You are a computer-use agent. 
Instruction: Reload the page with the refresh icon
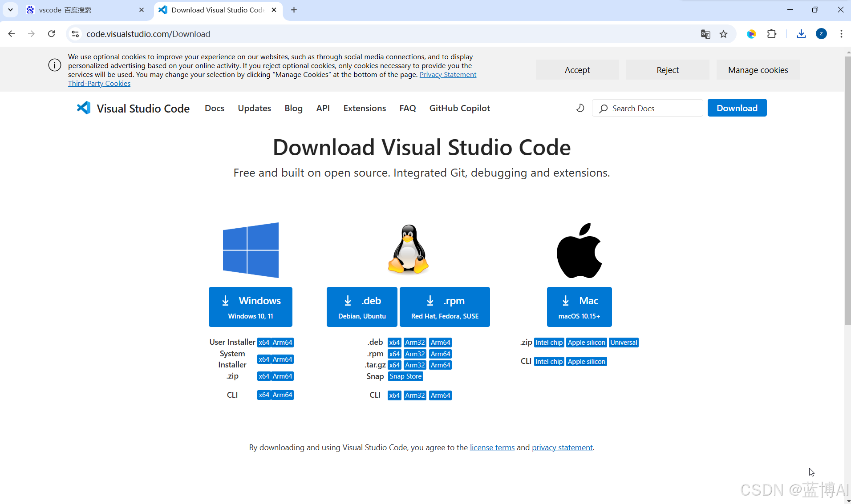point(52,34)
